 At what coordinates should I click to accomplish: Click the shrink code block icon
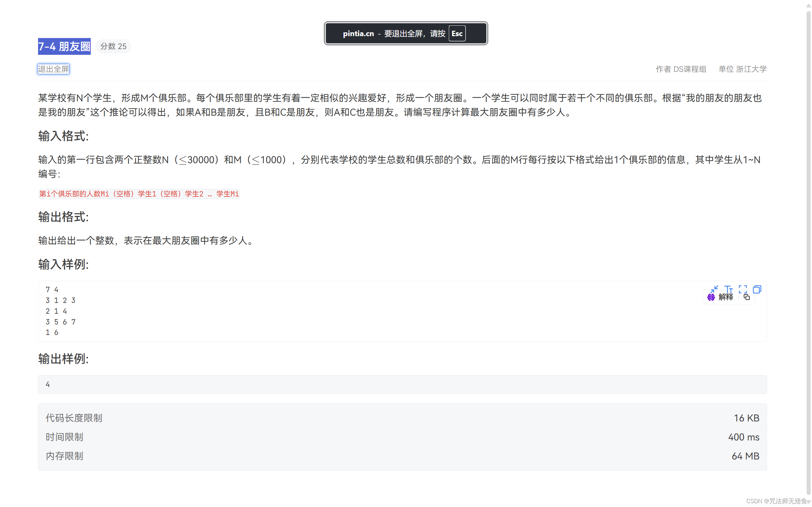[x=714, y=289]
